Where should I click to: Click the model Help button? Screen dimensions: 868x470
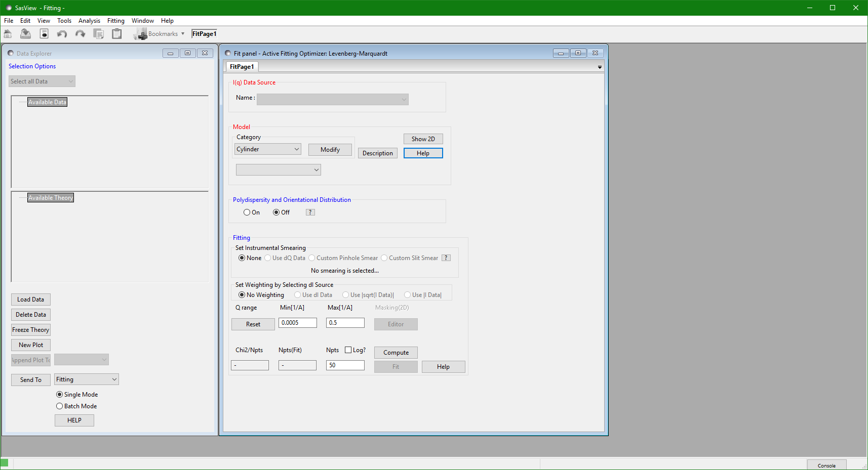[x=423, y=153]
